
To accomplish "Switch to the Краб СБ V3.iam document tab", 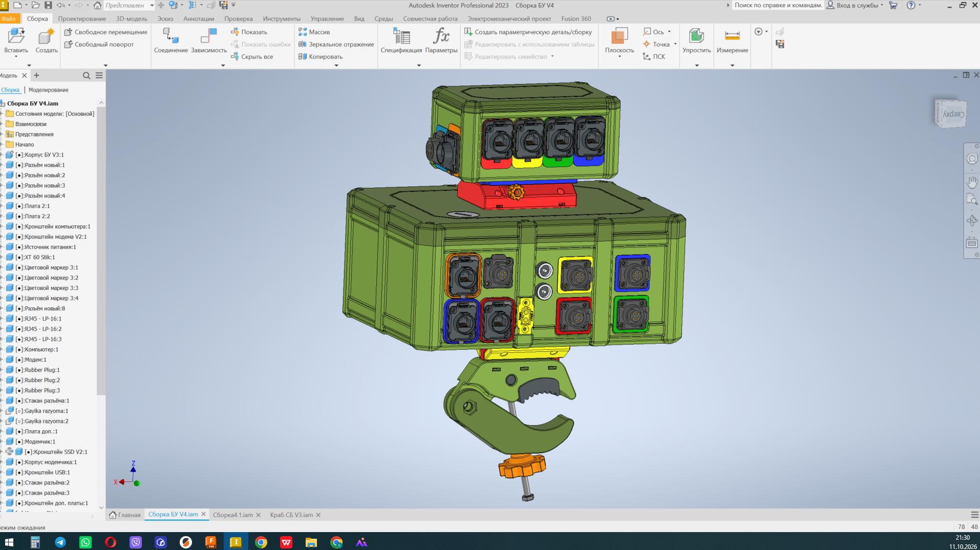I will pos(291,515).
